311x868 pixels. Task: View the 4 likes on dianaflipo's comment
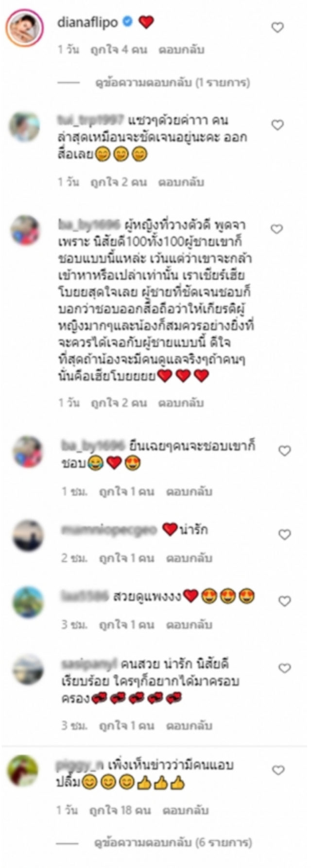point(119,50)
